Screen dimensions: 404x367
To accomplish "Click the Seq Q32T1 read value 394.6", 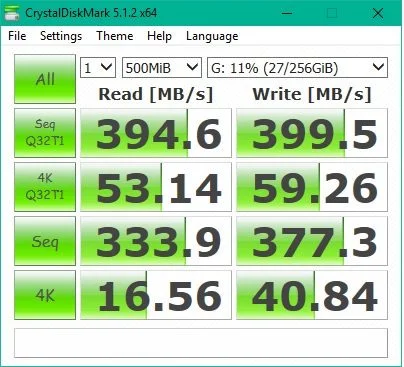I will tap(156, 133).
